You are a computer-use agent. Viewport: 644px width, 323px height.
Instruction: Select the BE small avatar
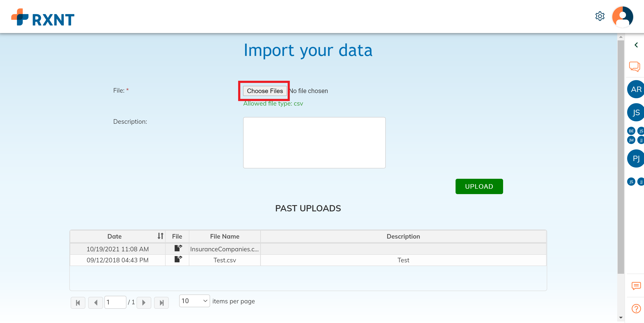pos(631,131)
